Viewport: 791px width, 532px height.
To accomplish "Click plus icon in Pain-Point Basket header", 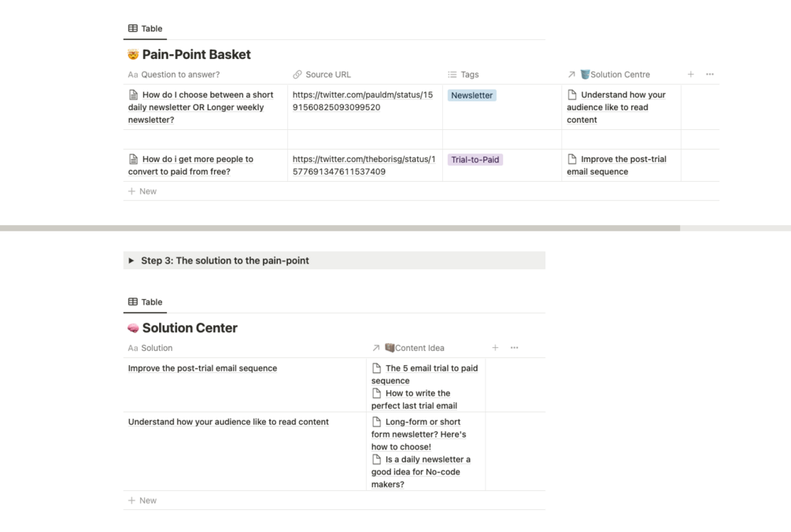I will tap(690, 74).
